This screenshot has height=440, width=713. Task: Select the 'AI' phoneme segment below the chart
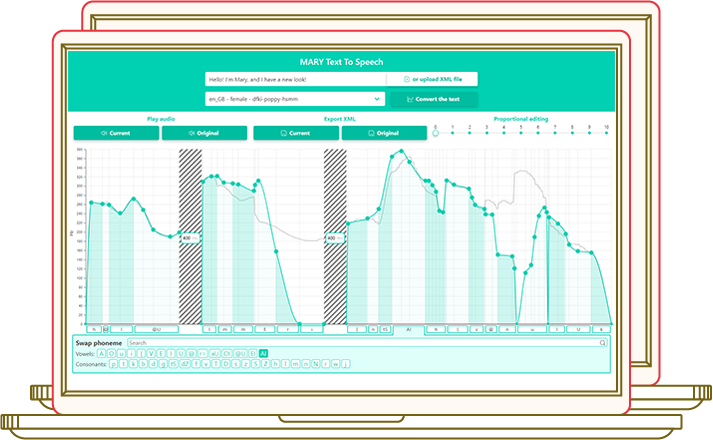pyautogui.click(x=408, y=328)
